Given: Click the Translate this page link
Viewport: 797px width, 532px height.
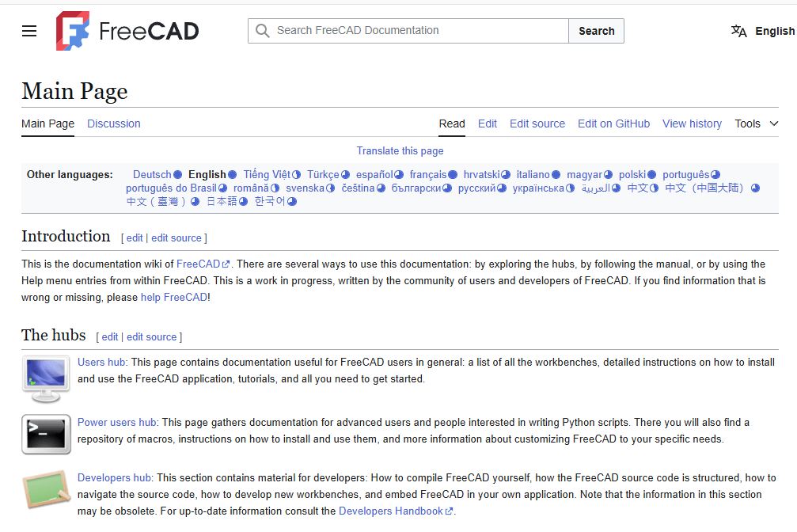Looking at the screenshot, I should pyautogui.click(x=400, y=150).
